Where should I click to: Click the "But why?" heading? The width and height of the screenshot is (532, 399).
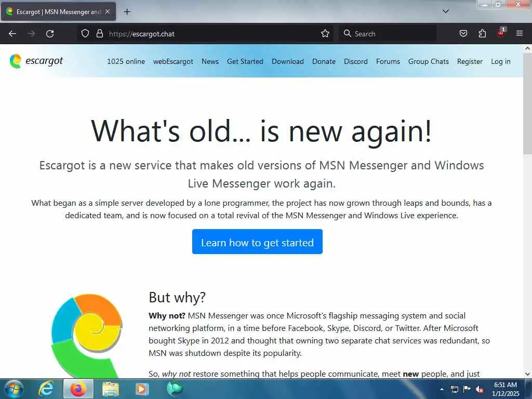177,297
